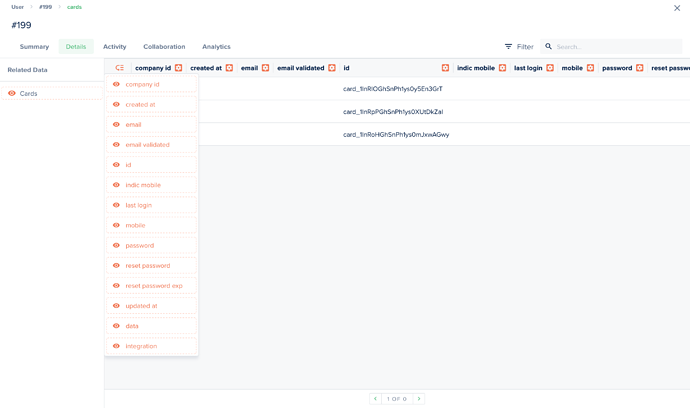
Task: Click icon next to company id header
Action: tap(178, 68)
